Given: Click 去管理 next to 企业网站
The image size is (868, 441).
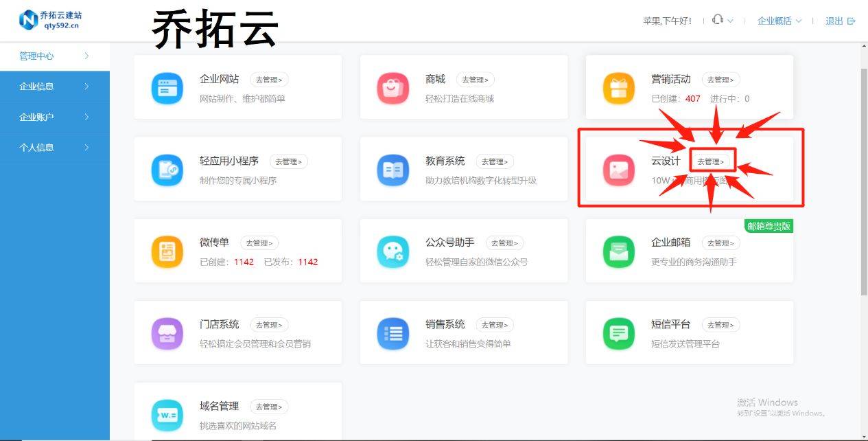Looking at the screenshot, I should tap(269, 80).
